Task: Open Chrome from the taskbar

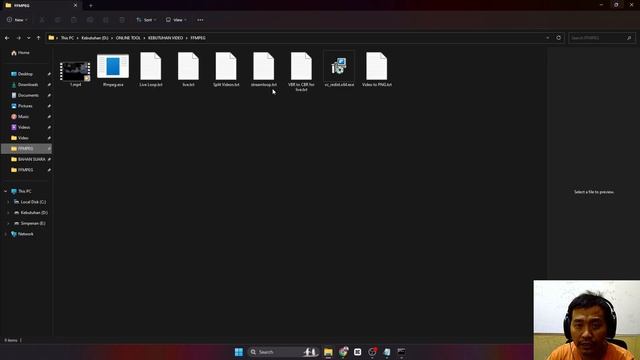Action: 343,352
